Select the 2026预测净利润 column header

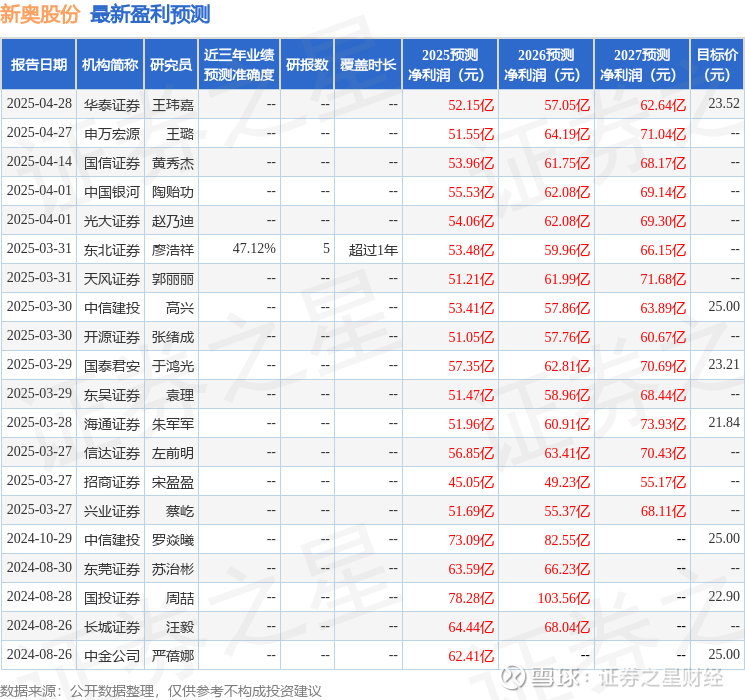coord(546,65)
